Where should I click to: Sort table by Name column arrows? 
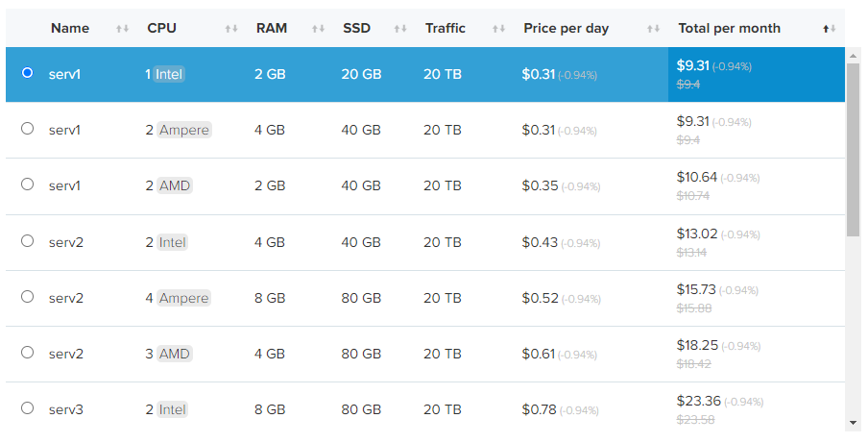point(122,29)
